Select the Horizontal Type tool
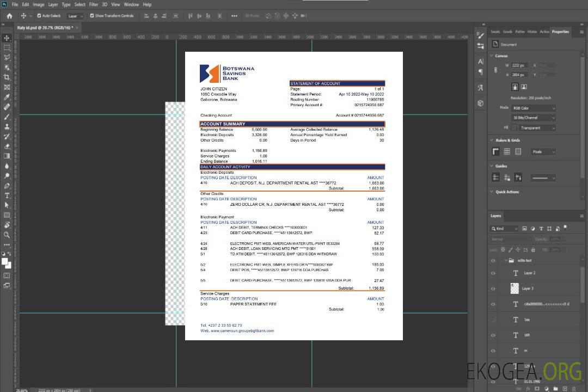This screenshot has width=588, height=392. coord(7,195)
